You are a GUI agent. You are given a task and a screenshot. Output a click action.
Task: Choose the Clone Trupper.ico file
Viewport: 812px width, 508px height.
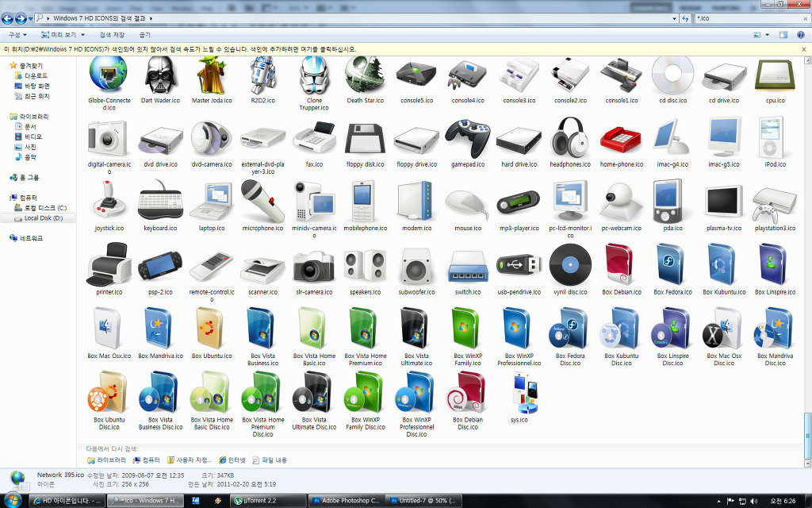(314, 75)
